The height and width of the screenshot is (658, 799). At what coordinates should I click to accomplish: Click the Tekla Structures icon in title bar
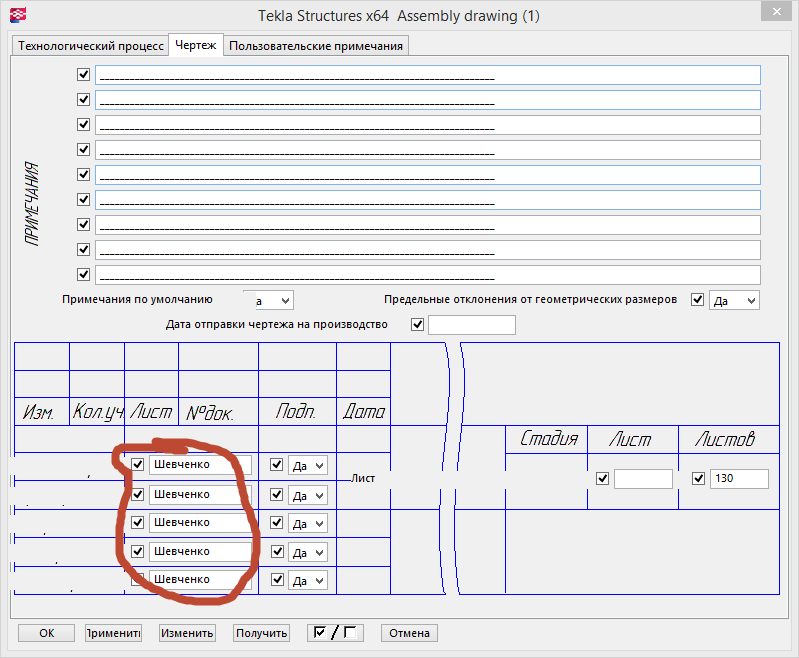click(16, 15)
